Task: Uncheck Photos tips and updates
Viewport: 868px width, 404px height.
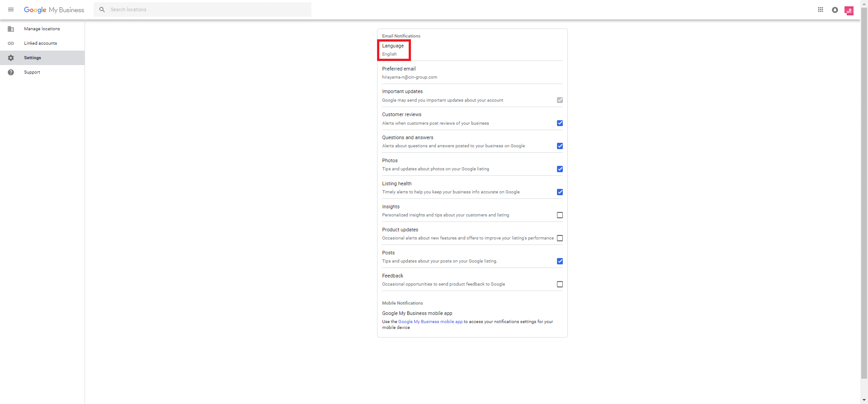Action: pyautogui.click(x=560, y=169)
